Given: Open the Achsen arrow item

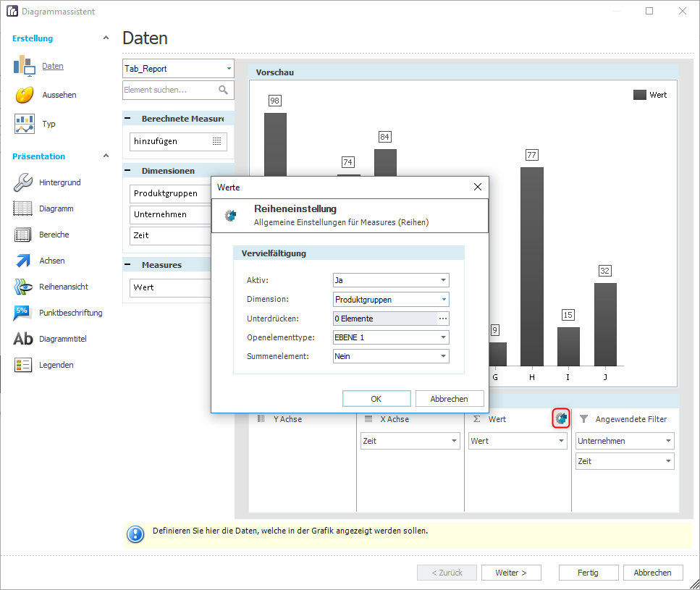Looking at the screenshot, I should click(x=22, y=261).
